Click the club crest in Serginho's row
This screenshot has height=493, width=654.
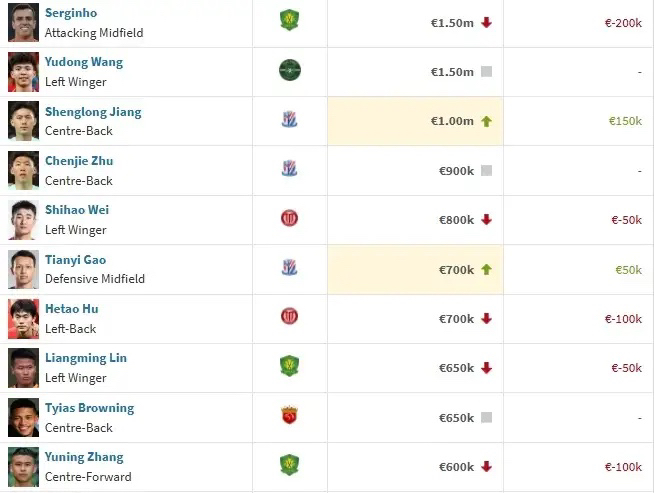click(290, 21)
